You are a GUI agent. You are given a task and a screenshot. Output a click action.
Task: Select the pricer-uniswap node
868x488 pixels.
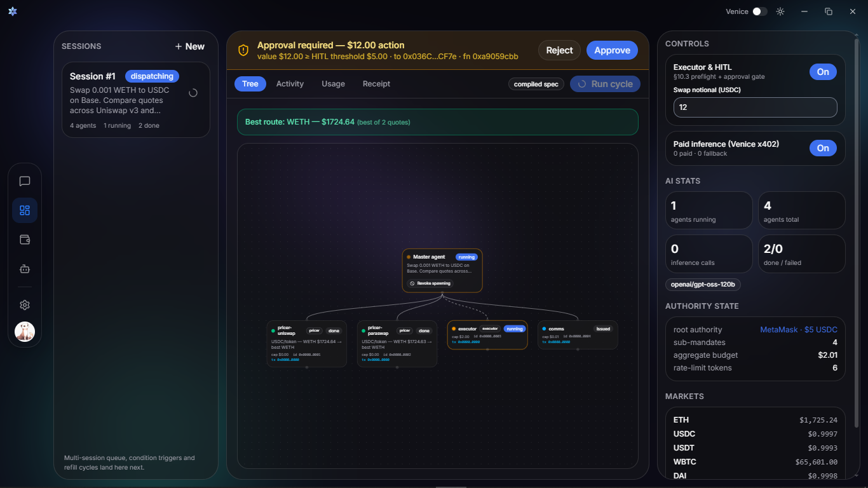click(x=306, y=344)
